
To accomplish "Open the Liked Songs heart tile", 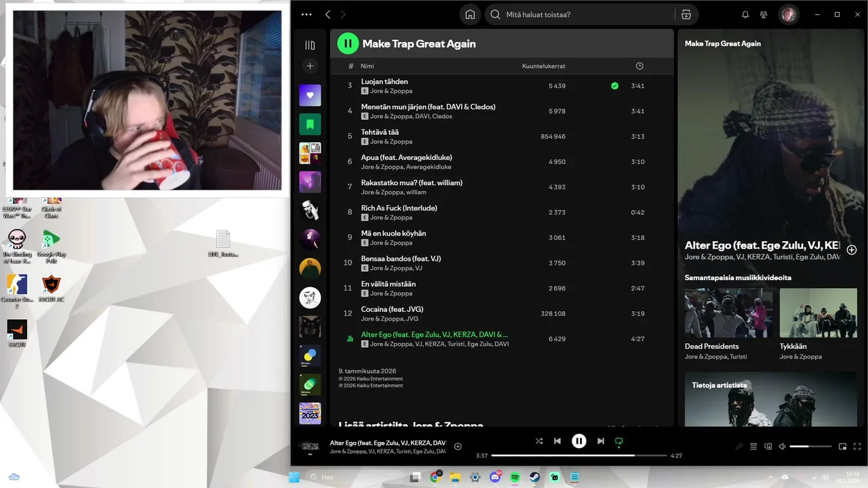I will tap(310, 95).
